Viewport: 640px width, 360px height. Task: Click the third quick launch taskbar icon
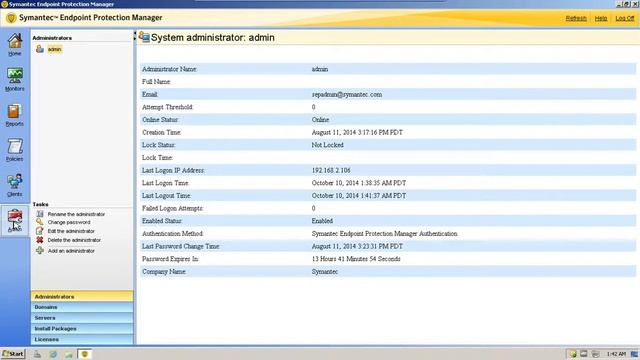click(69, 354)
